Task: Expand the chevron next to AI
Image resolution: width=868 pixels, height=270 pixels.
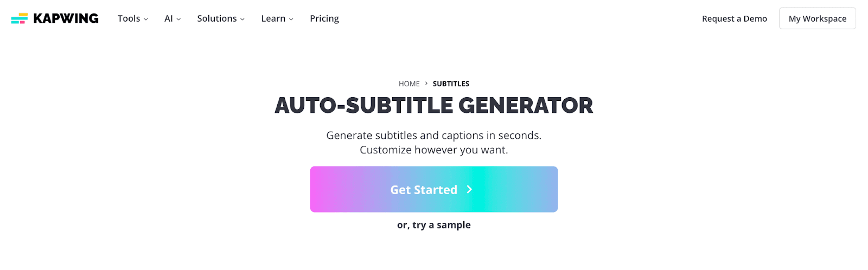Action: point(178,19)
